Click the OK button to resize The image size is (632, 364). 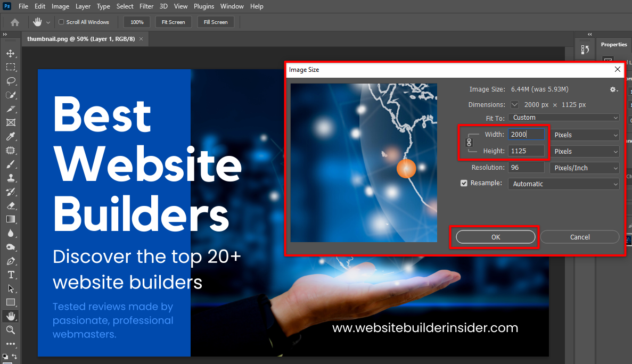[495, 237]
